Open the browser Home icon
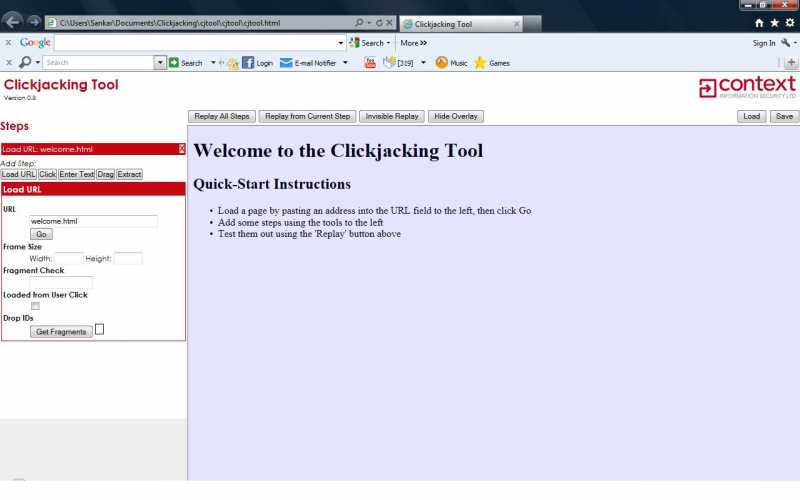Image resolution: width=800 pixels, height=500 pixels. click(x=759, y=23)
